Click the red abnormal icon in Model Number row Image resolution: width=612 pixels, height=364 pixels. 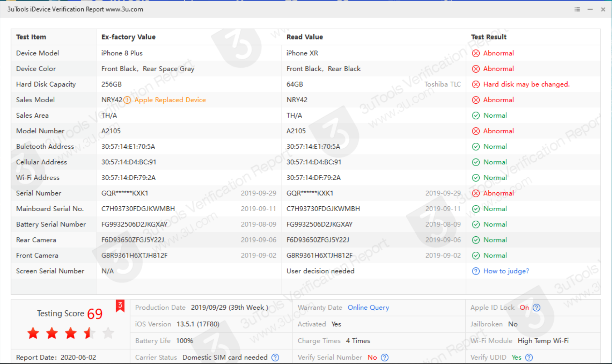[476, 131]
